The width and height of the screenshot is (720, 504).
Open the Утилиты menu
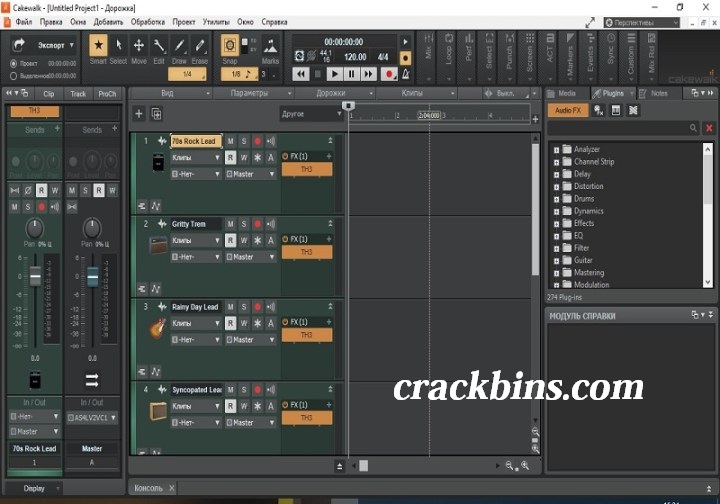[216, 22]
